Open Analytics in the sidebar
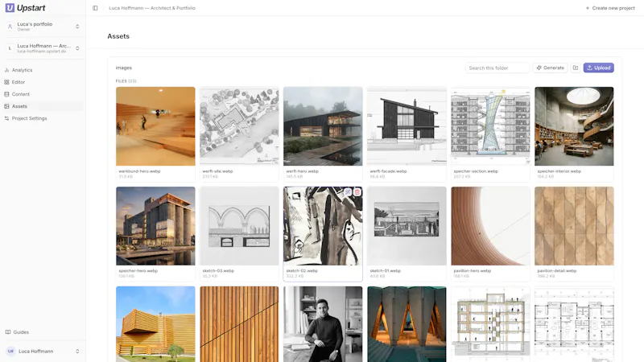The width and height of the screenshot is (644, 362). tap(43, 70)
